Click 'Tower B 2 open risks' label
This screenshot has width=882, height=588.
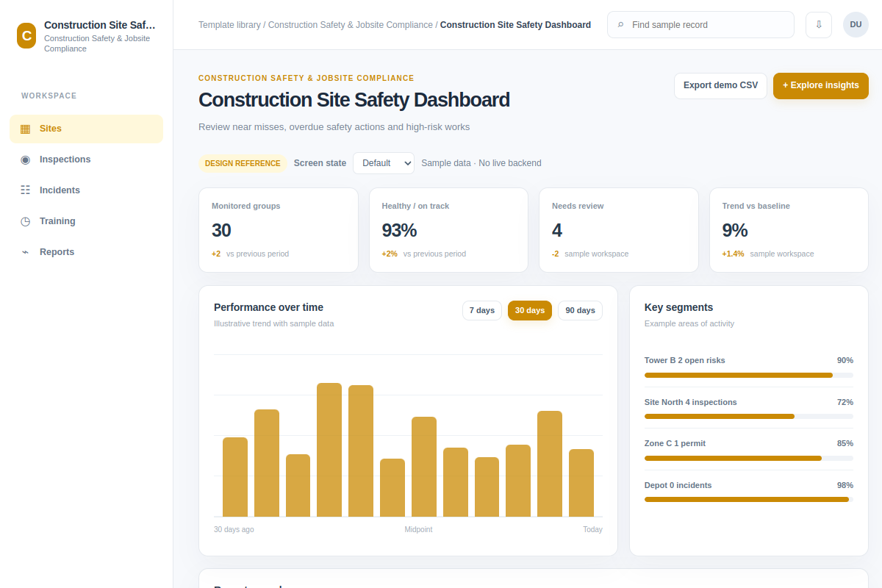[685, 360]
